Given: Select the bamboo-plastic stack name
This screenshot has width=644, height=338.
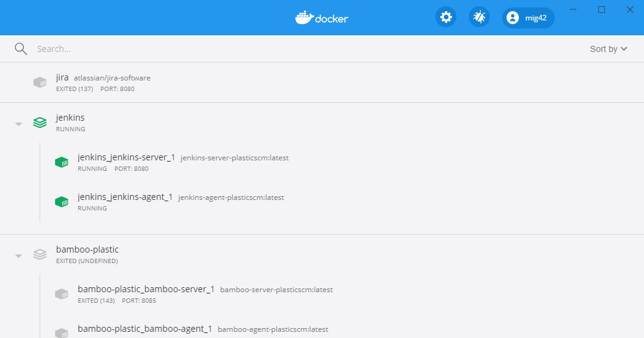Looking at the screenshot, I should coord(87,249).
